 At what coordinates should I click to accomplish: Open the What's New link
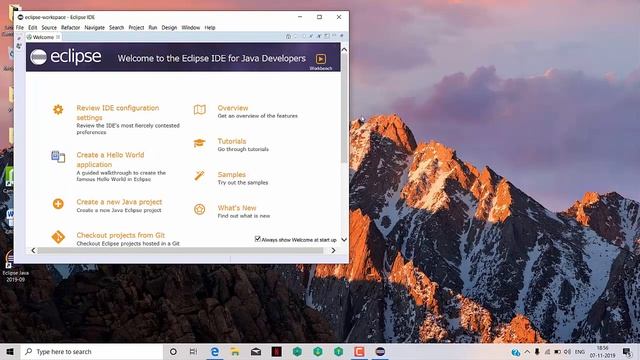tap(237, 208)
